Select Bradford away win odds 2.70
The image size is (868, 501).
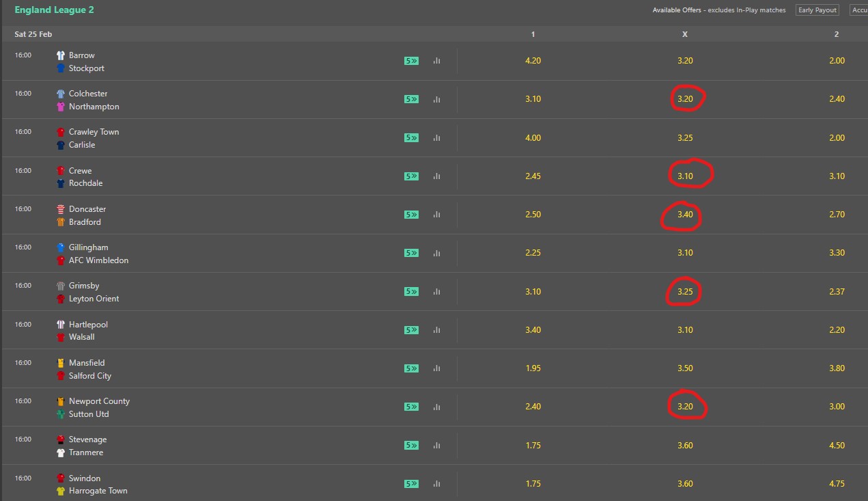[x=837, y=215]
